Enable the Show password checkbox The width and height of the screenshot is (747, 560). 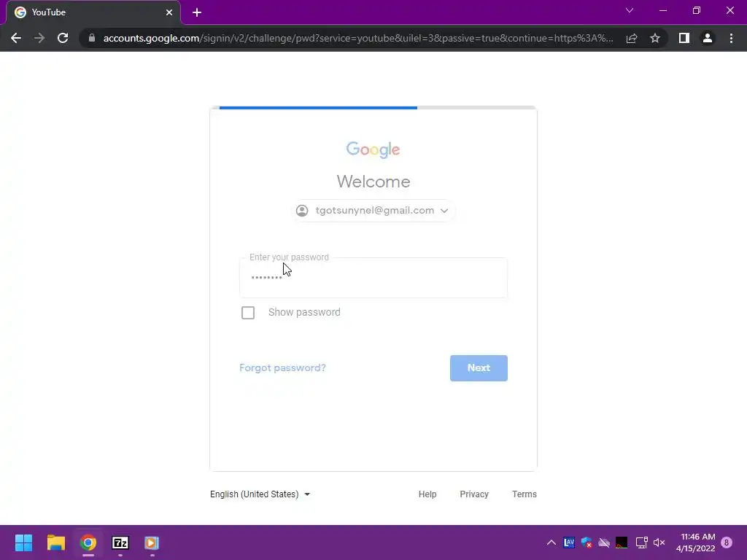click(x=248, y=313)
